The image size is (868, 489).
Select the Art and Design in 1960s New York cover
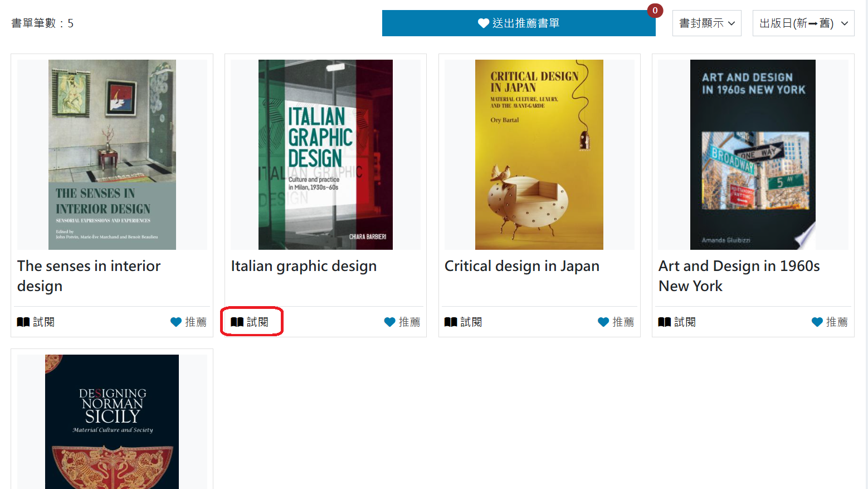tap(753, 154)
